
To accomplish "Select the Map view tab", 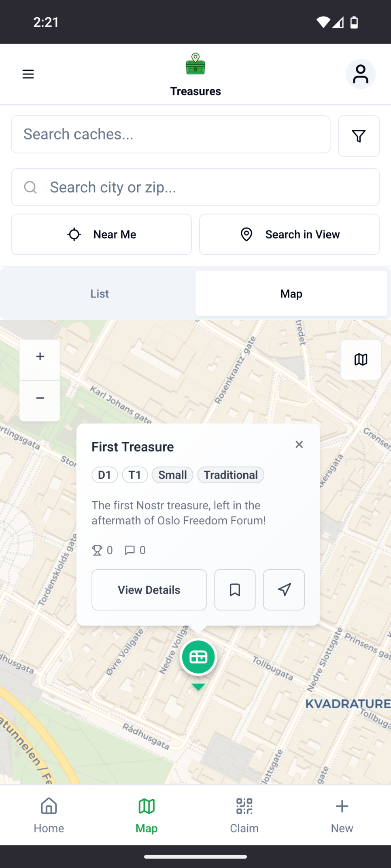I will tap(291, 294).
